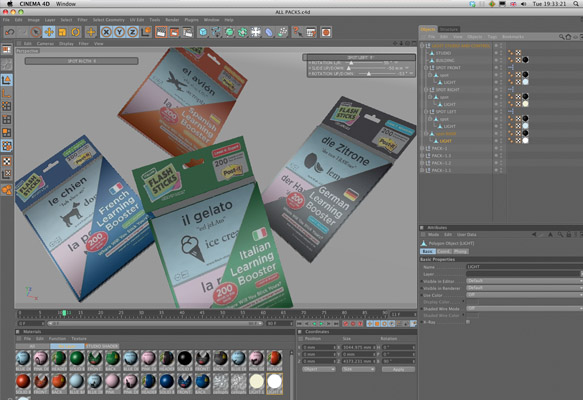Screen dimensions: 583x400
Task: Select the Objects tab
Action: pyautogui.click(x=428, y=29)
